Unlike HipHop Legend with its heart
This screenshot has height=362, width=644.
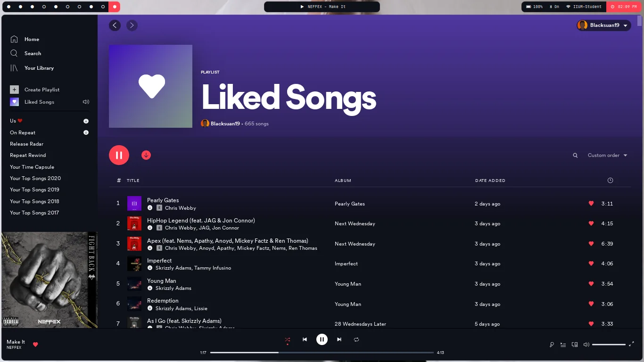[591, 223]
